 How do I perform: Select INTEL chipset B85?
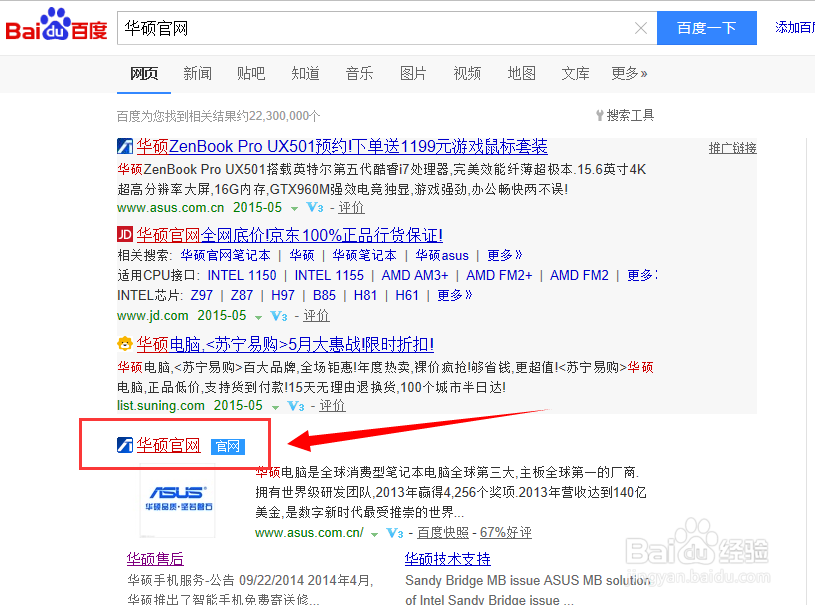click(x=324, y=295)
